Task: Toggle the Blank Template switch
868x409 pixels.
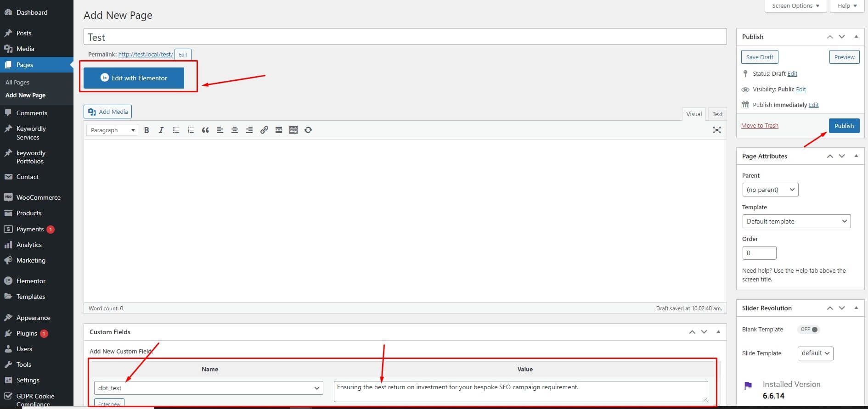Action: (809, 330)
